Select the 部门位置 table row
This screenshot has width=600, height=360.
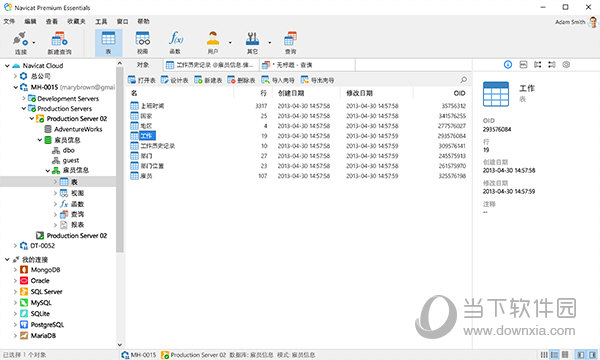(298, 166)
